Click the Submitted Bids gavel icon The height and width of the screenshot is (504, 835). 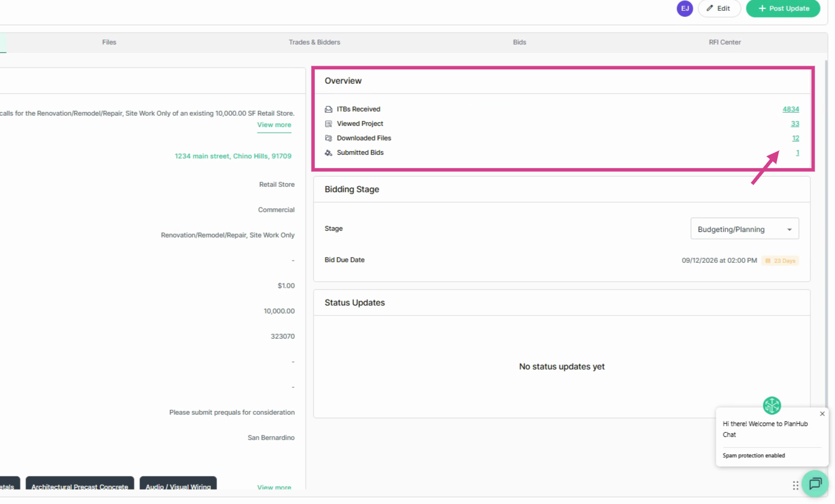(329, 153)
